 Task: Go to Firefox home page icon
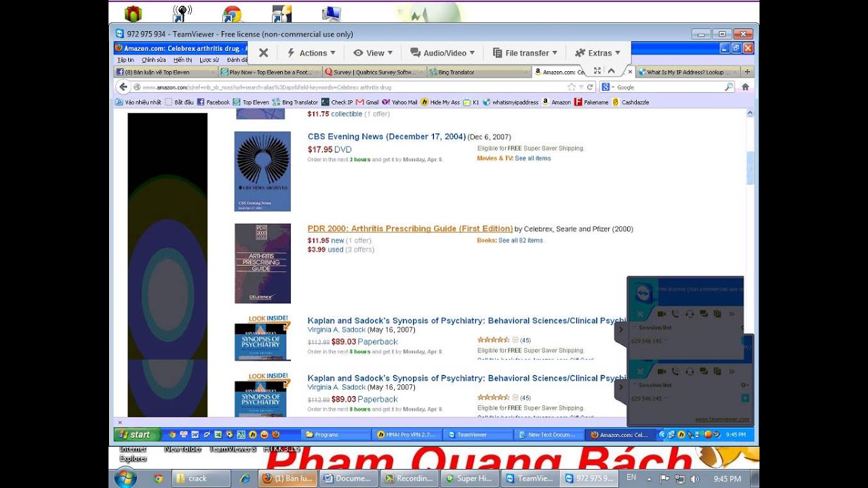745,87
